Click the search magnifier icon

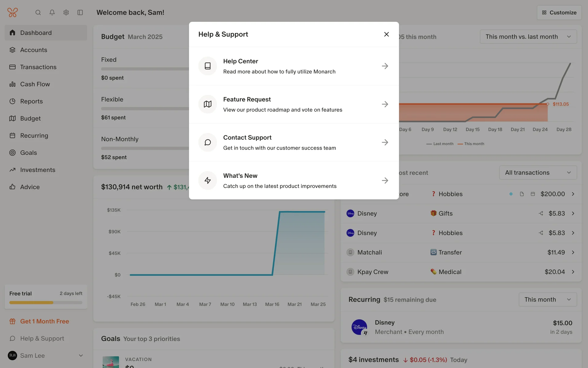click(x=38, y=13)
